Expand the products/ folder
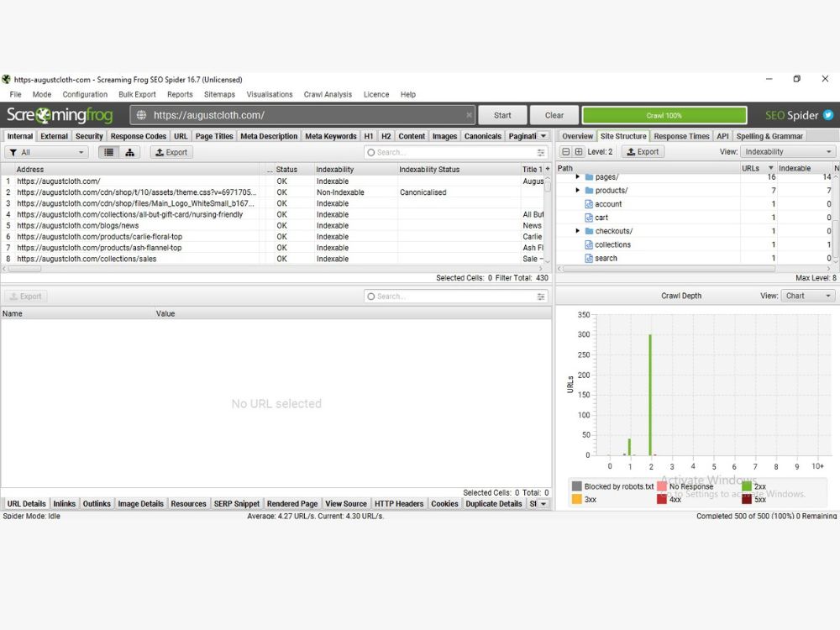 pyautogui.click(x=578, y=190)
